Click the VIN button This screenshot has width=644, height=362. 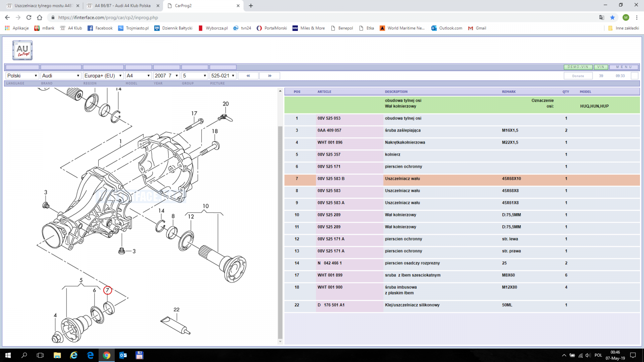coord(601,67)
